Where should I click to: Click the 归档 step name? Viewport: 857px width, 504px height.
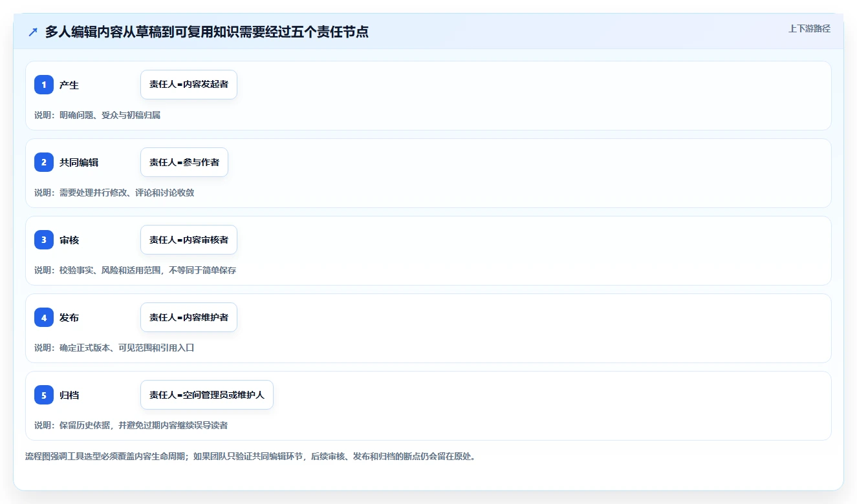pos(69,395)
